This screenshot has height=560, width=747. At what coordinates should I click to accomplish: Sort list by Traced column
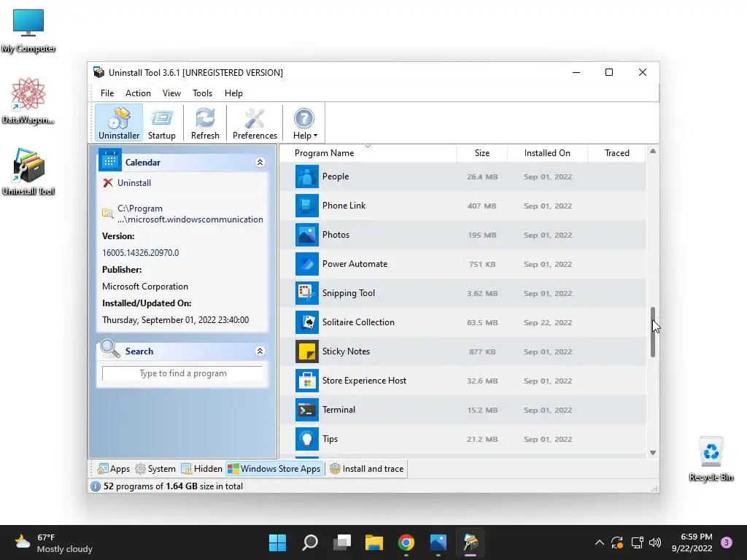click(x=616, y=153)
